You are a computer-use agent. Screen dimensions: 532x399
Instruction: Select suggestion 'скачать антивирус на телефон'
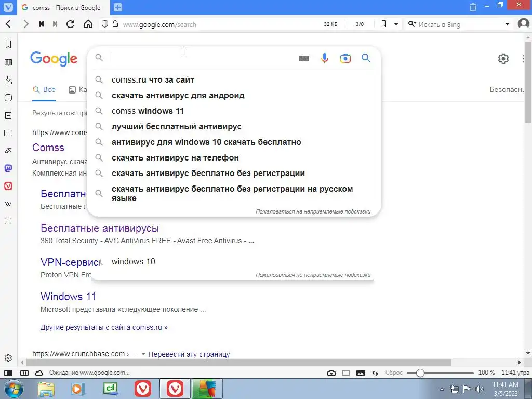click(234, 158)
